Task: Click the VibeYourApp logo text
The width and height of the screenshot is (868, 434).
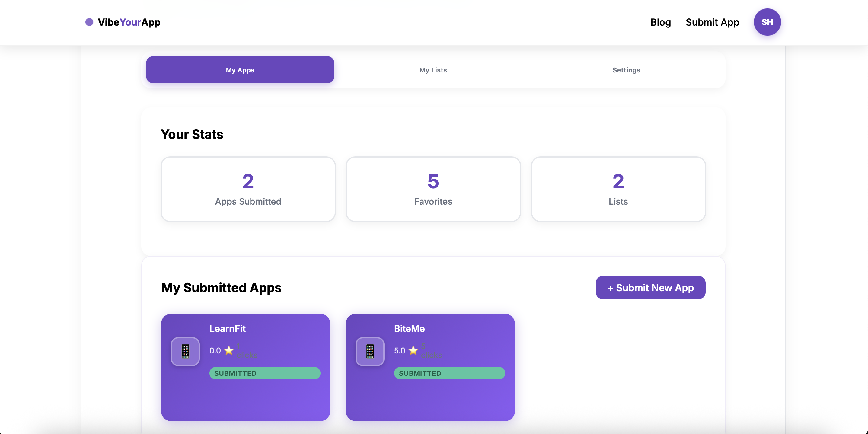Action: [x=129, y=22]
